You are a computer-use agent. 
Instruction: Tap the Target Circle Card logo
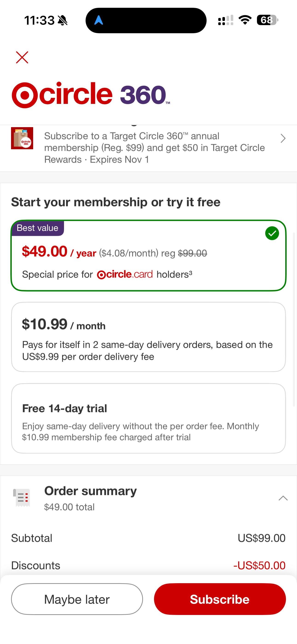pyautogui.click(x=125, y=275)
